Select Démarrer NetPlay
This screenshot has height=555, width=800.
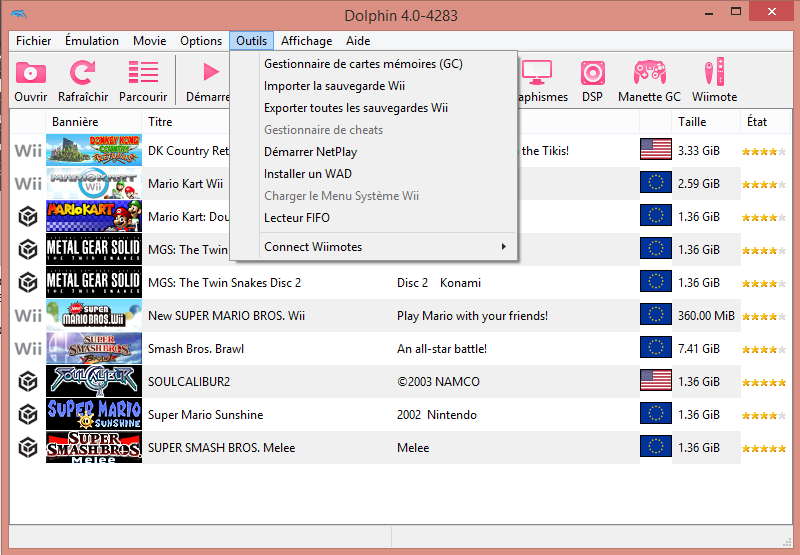pos(373,152)
